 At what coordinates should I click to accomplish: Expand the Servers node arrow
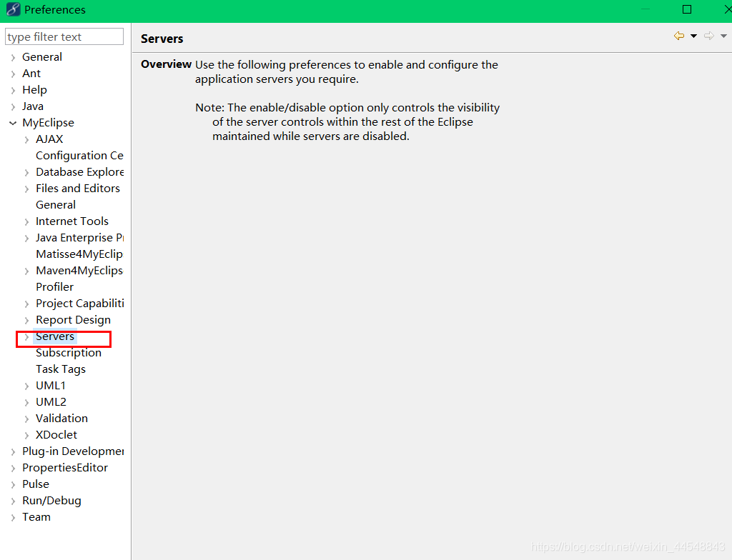tap(26, 337)
